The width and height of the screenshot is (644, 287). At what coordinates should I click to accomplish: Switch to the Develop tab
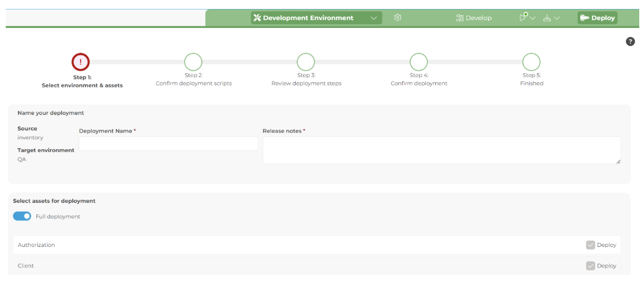474,18
